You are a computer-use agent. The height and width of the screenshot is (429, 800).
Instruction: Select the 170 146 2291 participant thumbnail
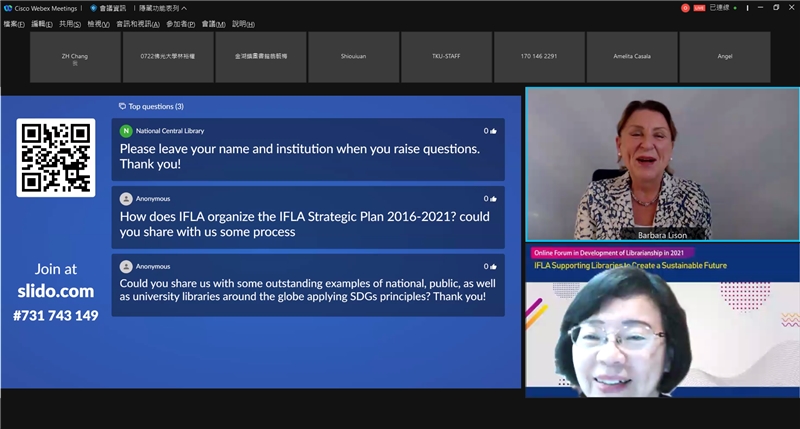tap(539, 57)
